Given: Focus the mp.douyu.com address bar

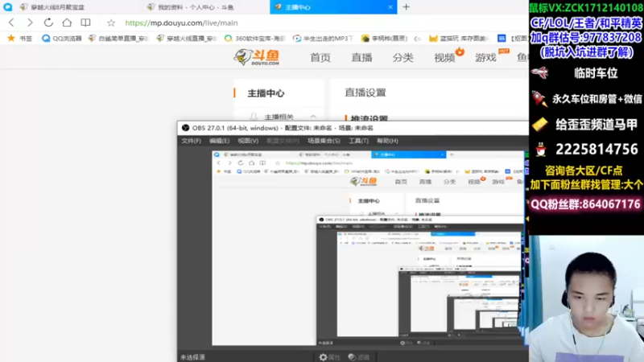Looking at the screenshot, I should [x=181, y=23].
